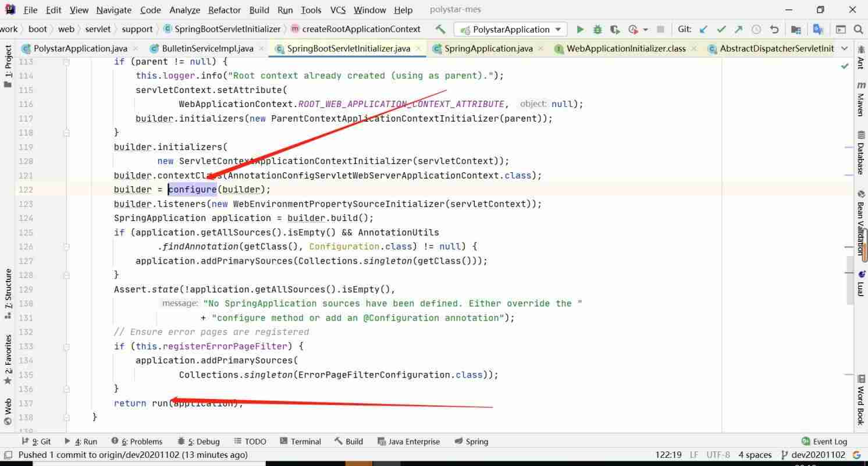Collapse the if block on line 113
This screenshot has width=868, height=466.
66,62
